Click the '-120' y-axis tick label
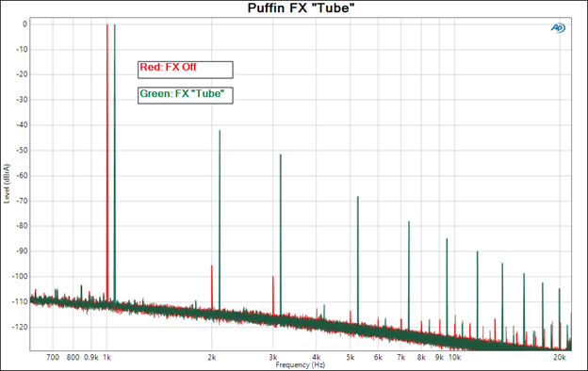Viewport: 588px width, 371px height. click(20, 327)
